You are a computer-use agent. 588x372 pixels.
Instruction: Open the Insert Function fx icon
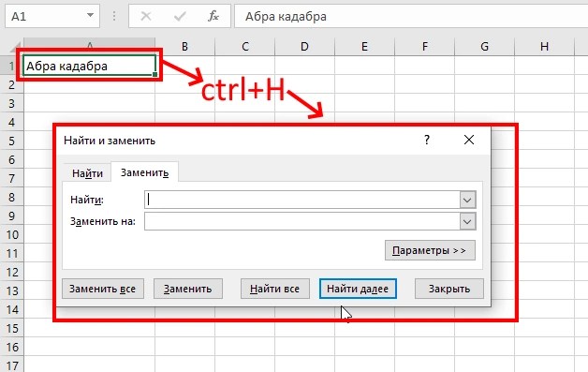click(213, 16)
